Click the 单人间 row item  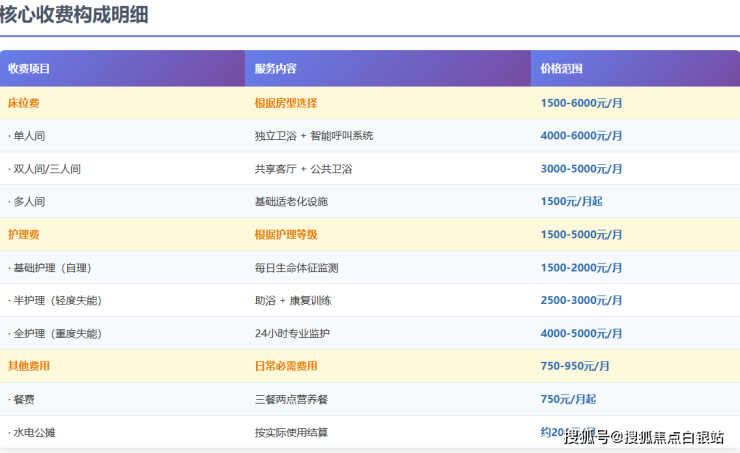click(x=26, y=136)
